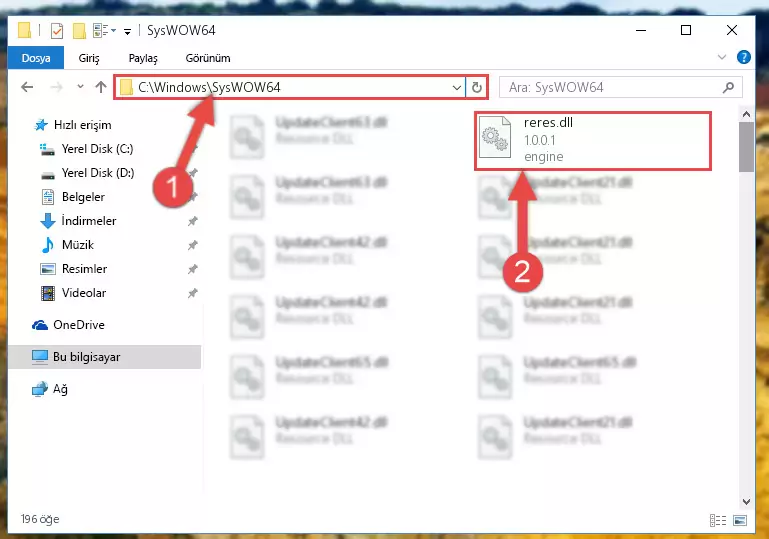Click the file list scroll down arrow

(x=746, y=501)
